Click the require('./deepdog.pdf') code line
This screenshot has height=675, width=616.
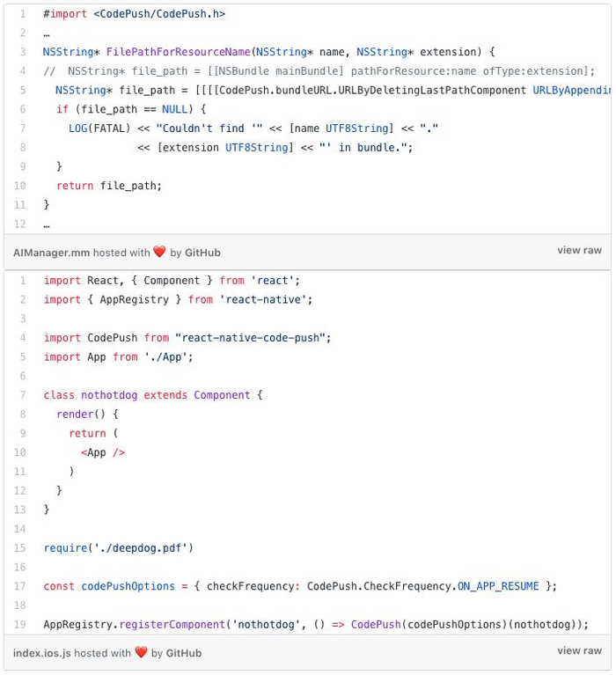(x=118, y=547)
